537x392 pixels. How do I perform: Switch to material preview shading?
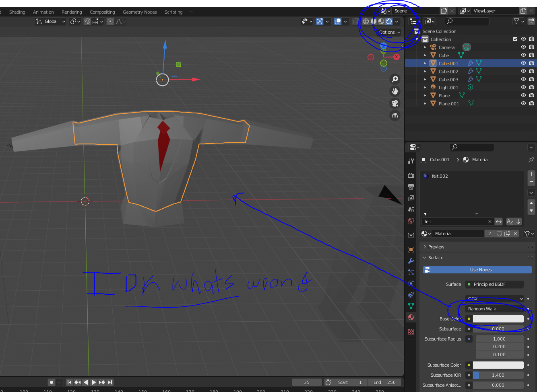381,21
